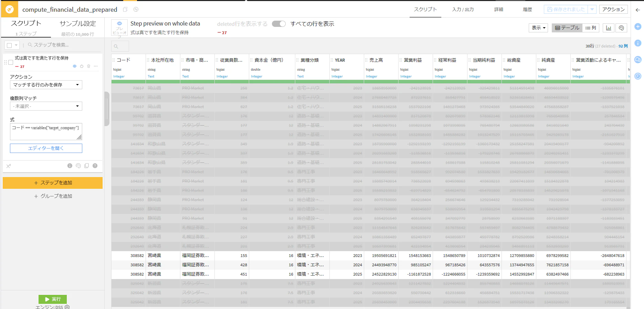Click the エディターを開く button

pos(46,148)
